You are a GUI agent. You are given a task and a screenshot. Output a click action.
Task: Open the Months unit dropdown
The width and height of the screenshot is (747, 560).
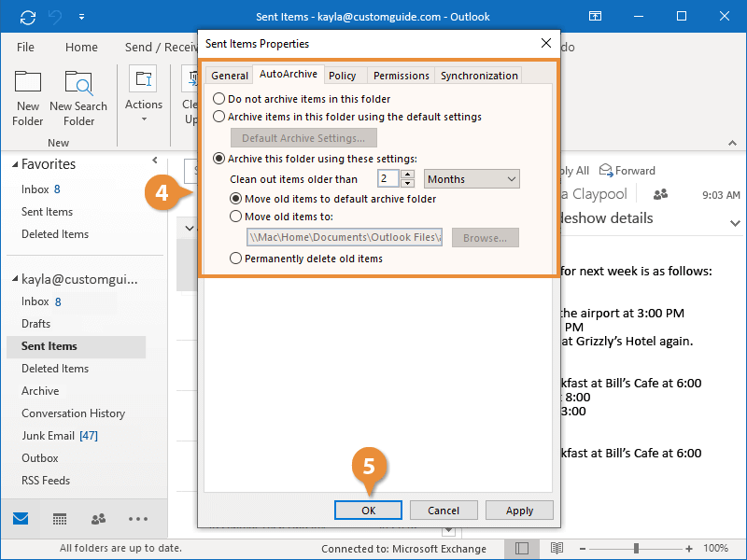pos(472,179)
